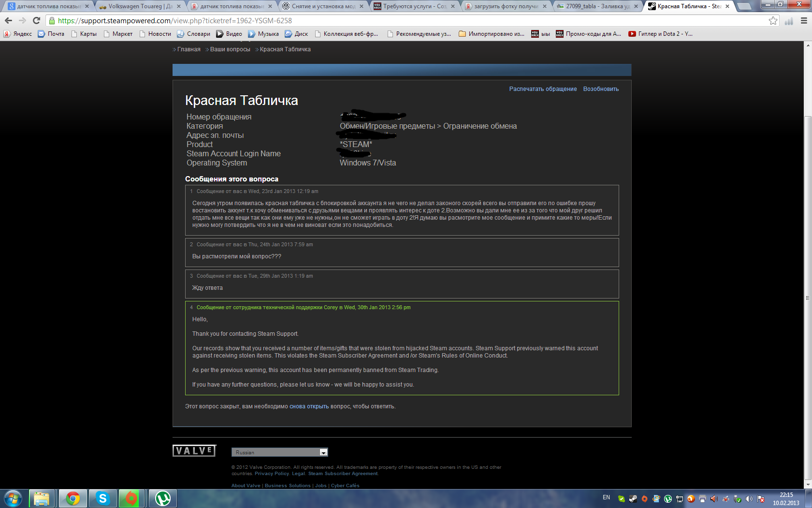Click the снова открыть link

pyautogui.click(x=309, y=406)
